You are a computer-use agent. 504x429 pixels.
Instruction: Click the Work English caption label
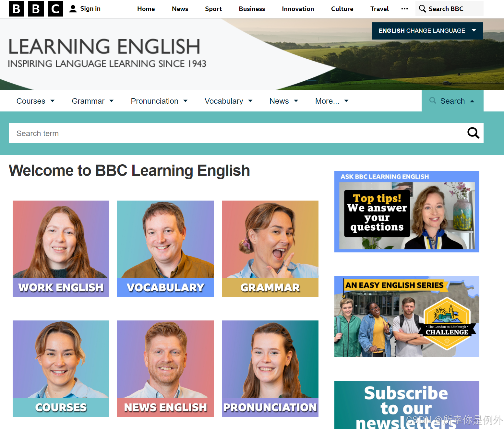[61, 288]
